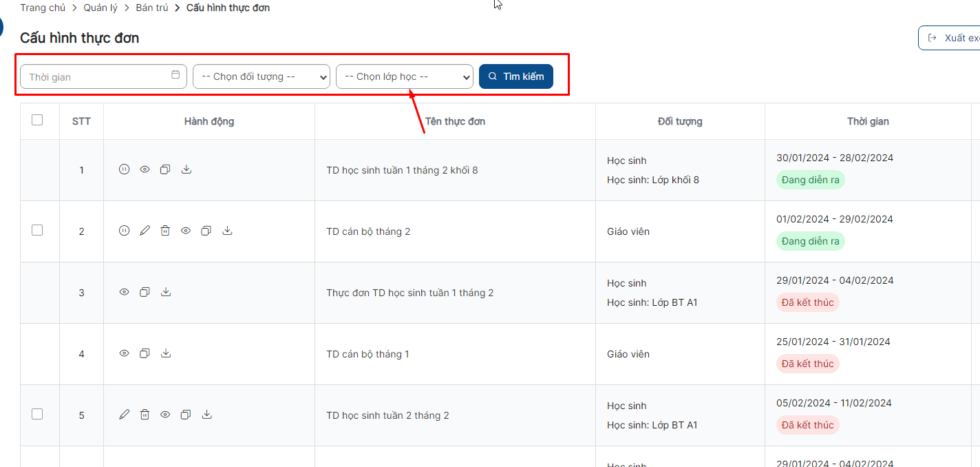This screenshot has width=980, height=467.
Task: Download 'Thực đơn TD học sinh tuần 1 tháng 2'
Action: [166, 292]
